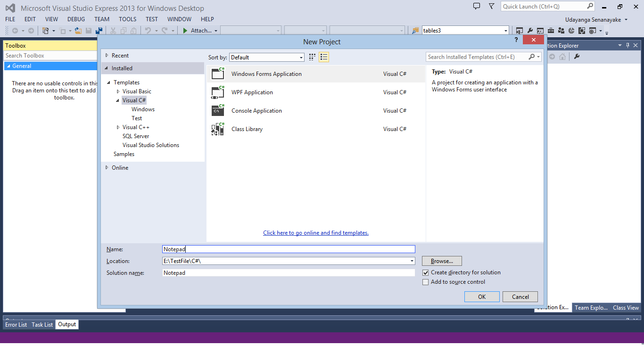
Task: Click the New Project toolbar icon
Action: (x=46, y=31)
